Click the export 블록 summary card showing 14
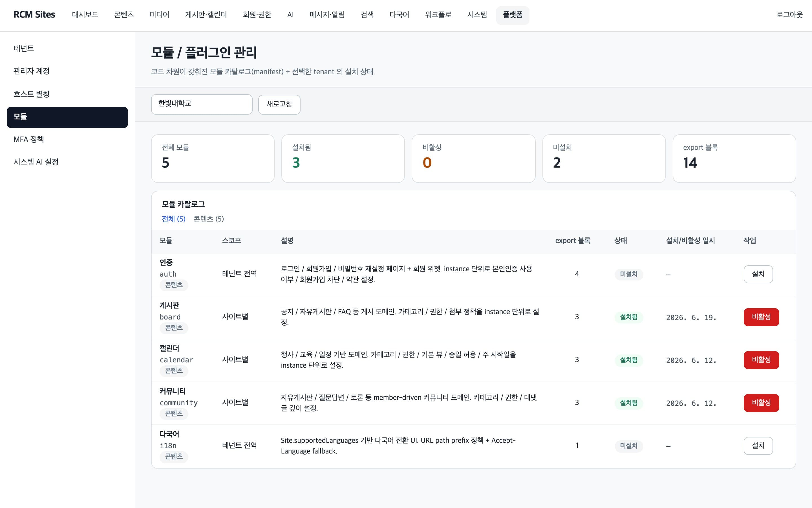The width and height of the screenshot is (812, 508). coord(734,159)
